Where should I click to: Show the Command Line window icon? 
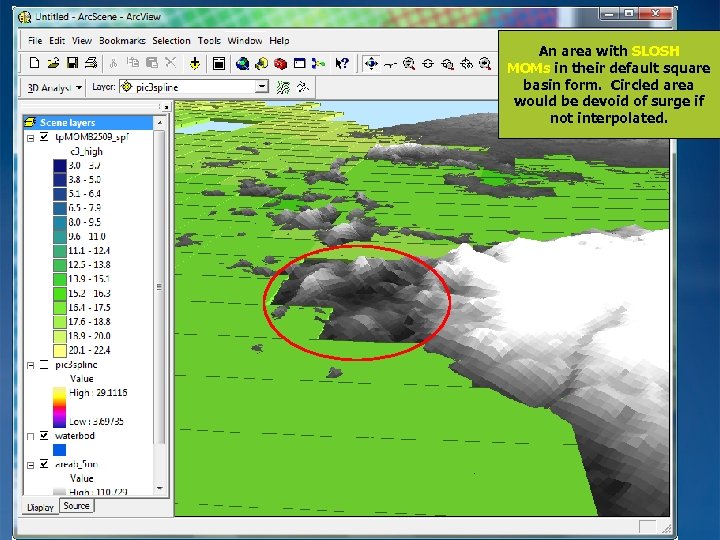pyautogui.click(x=299, y=63)
